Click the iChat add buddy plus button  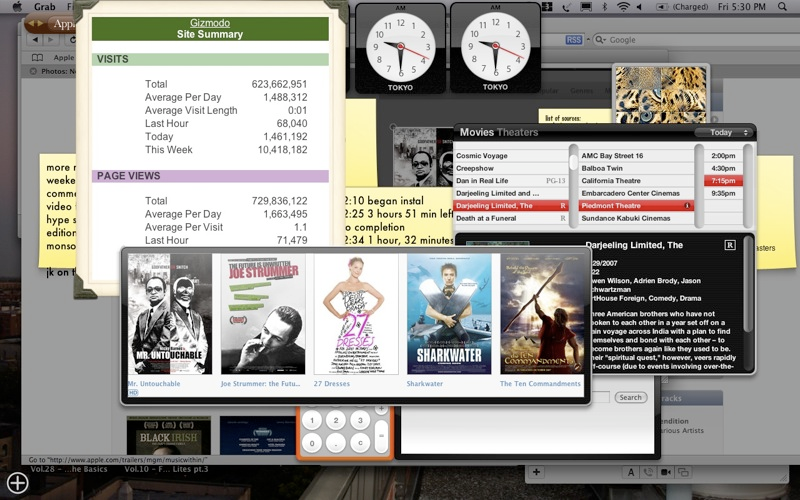coord(536,472)
